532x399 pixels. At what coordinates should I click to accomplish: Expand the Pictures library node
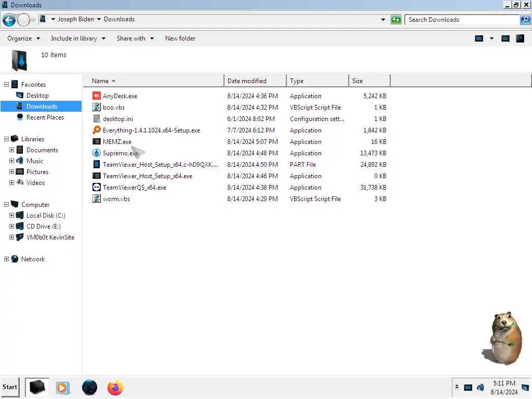tap(12, 171)
